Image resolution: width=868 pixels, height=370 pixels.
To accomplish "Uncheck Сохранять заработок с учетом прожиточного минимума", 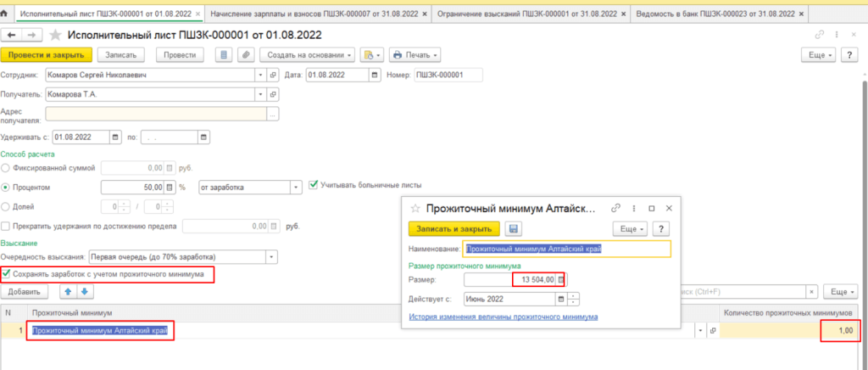I will pyautogui.click(x=8, y=274).
